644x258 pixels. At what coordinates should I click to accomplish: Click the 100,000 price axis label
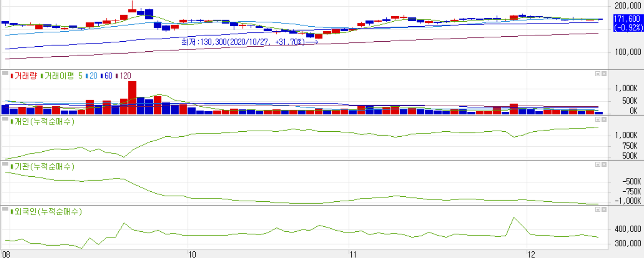tap(627, 52)
